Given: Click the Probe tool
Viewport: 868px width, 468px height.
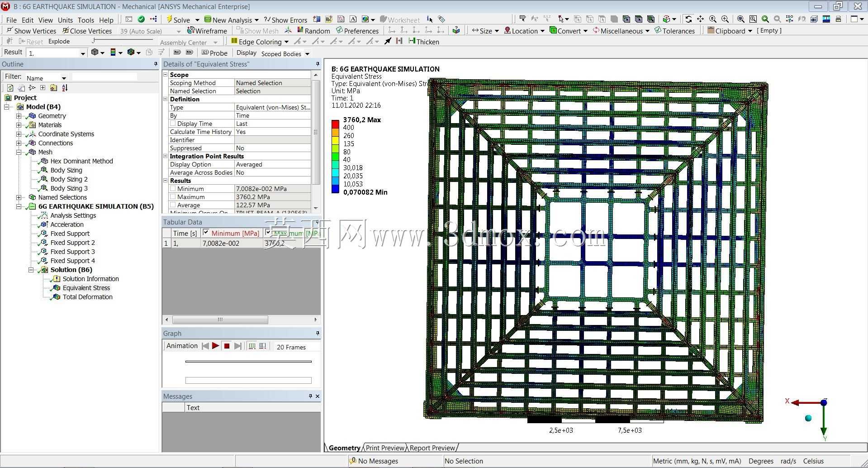Looking at the screenshot, I should coord(214,53).
